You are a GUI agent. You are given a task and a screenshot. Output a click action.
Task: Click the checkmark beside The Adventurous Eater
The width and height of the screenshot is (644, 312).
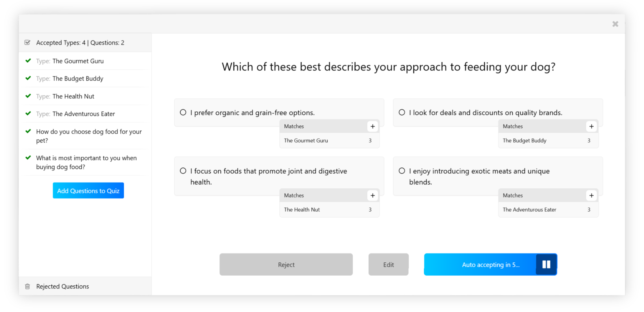pos(28,114)
